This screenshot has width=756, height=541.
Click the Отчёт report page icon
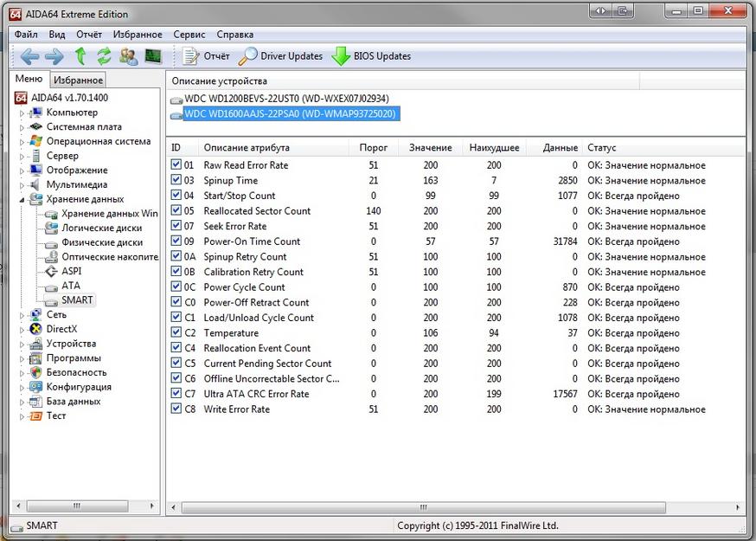[190, 56]
